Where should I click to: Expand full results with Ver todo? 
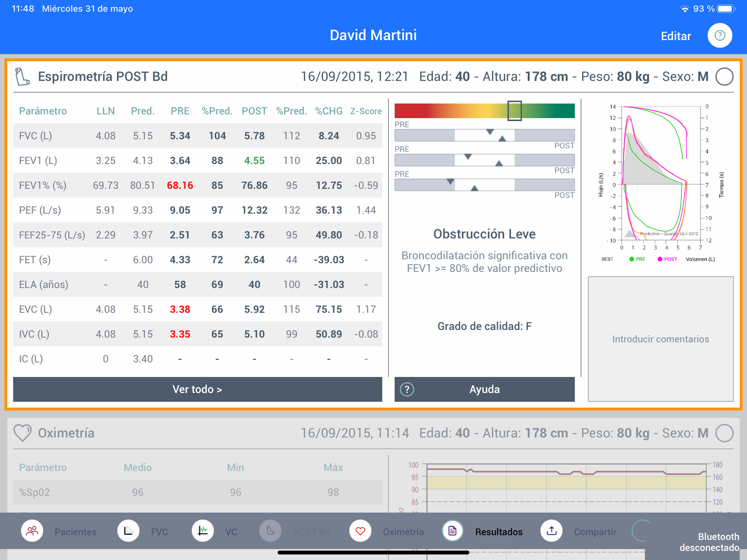[x=198, y=389]
